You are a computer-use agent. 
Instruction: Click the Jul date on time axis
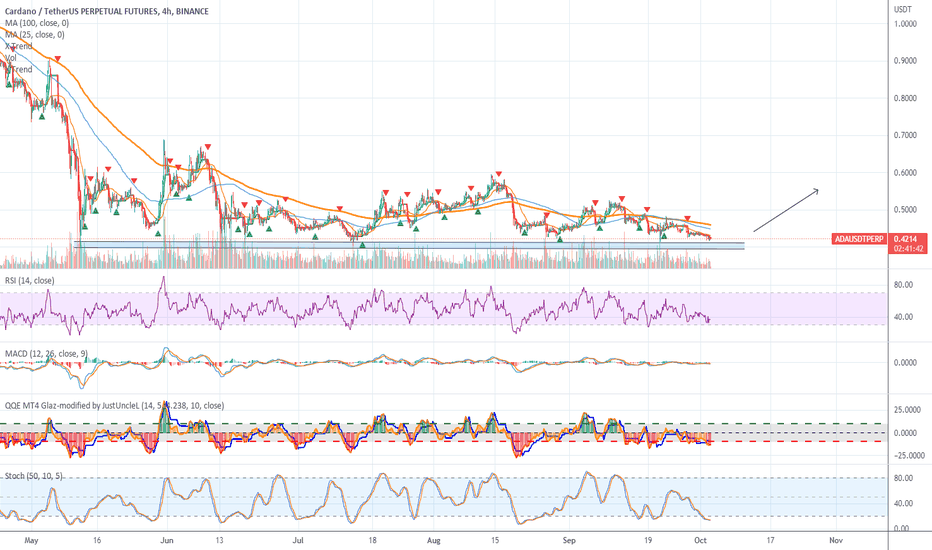click(x=298, y=540)
